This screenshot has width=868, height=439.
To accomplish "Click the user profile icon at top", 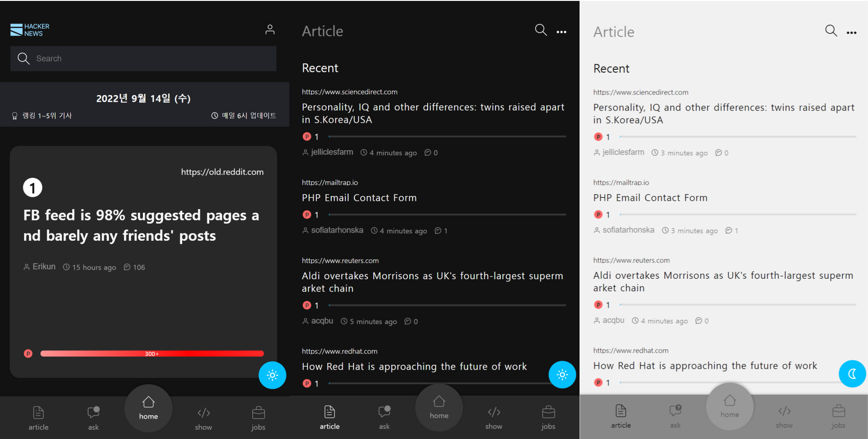I will click(270, 29).
